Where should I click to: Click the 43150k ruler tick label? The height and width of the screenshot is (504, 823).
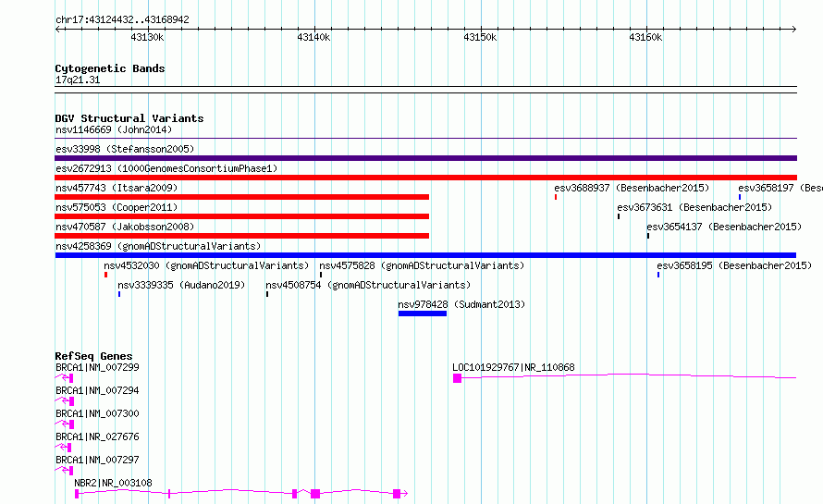click(480, 37)
